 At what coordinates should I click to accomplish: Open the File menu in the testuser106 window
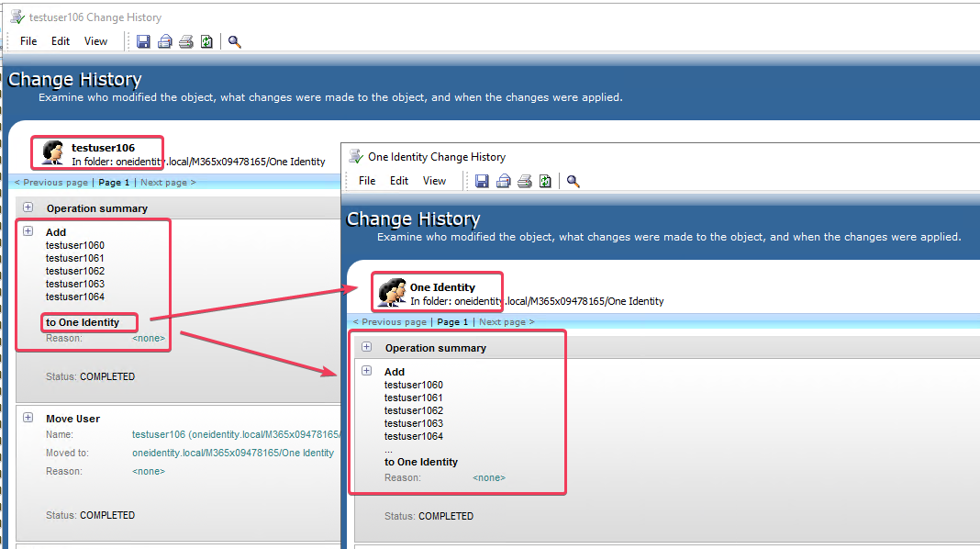(28, 41)
